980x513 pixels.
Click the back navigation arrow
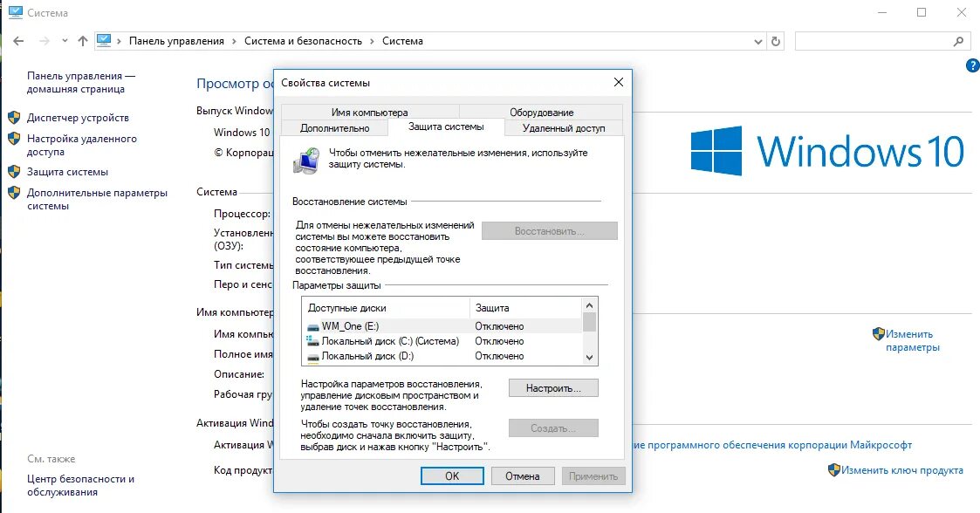point(17,40)
